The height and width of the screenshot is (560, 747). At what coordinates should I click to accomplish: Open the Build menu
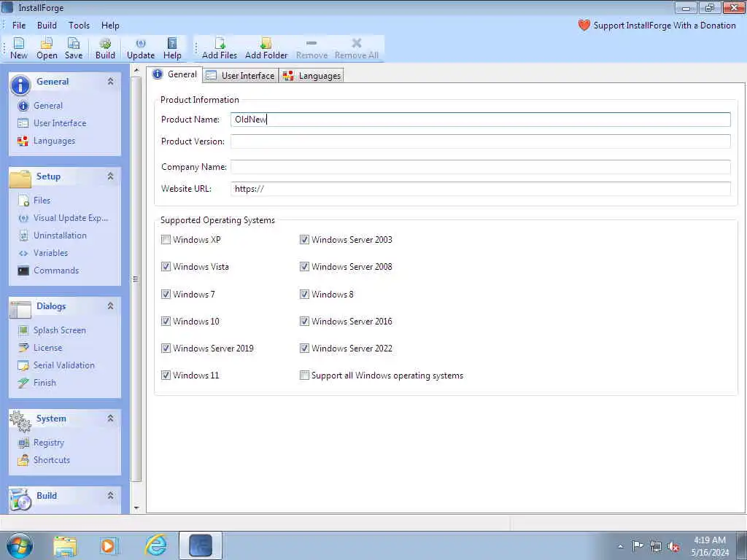tap(47, 26)
